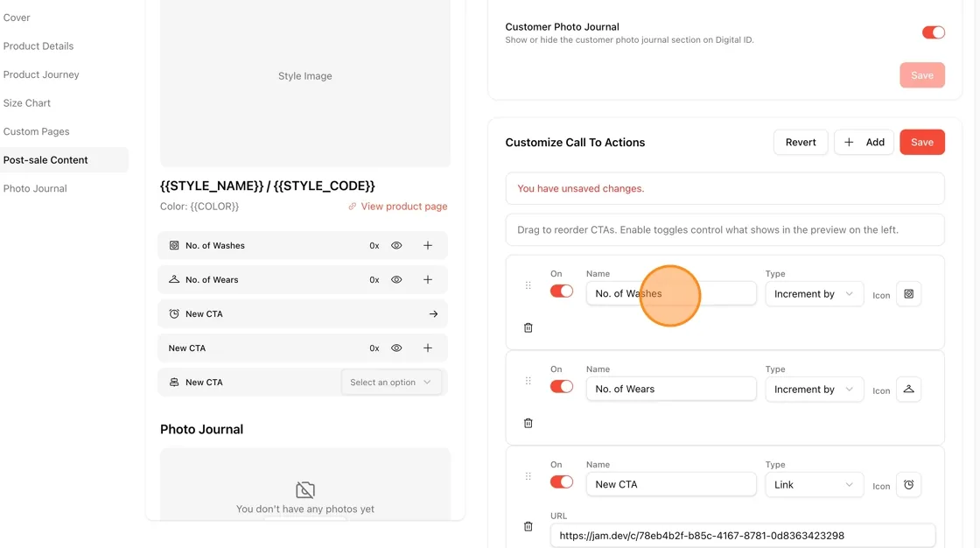Add a new call to action
Image resolution: width=980 pixels, height=548 pixels.
[864, 142]
